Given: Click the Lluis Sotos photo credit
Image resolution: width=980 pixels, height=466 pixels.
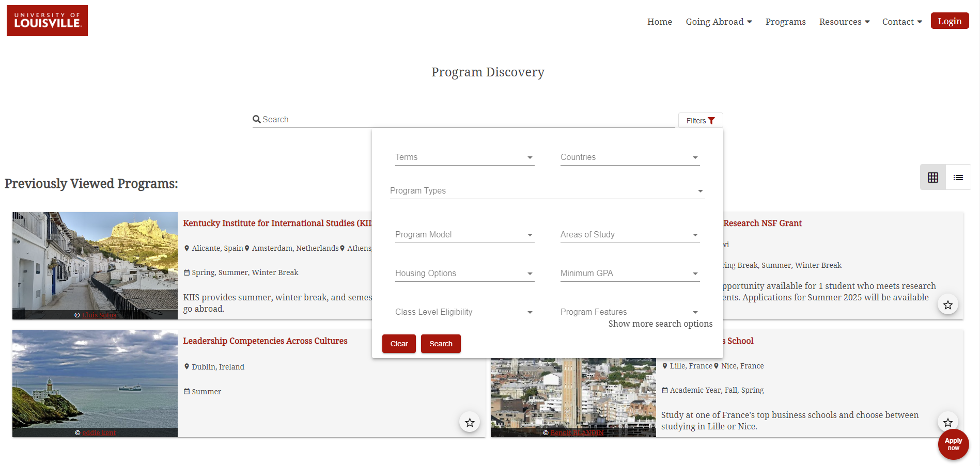Looking at the screenshot, I should click(x=99, y=315).
